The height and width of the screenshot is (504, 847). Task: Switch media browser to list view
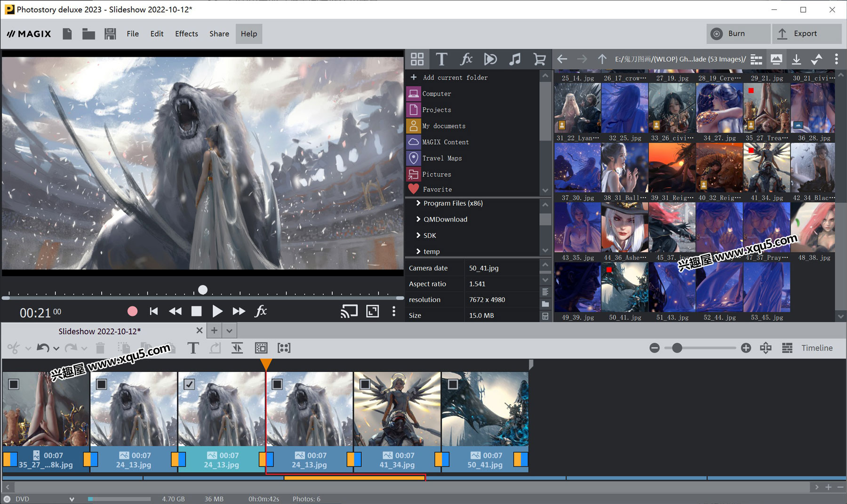click(x=756, y=59)
